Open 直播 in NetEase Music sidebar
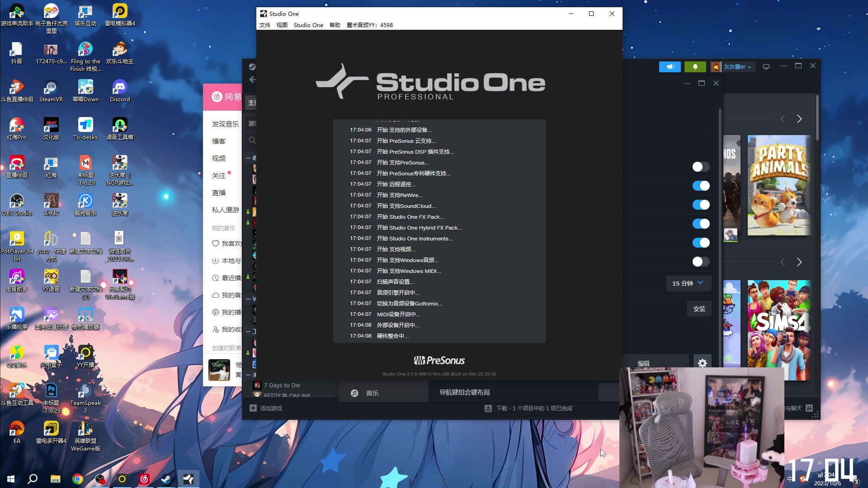Image resolution: width=868 pixels, height=488 pixels. [x=219, y=192]
